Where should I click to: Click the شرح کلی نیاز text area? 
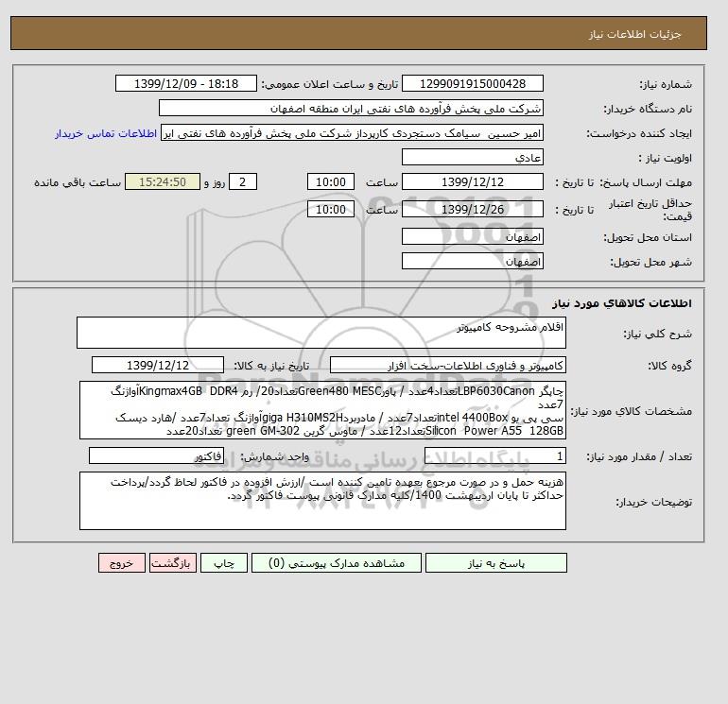click(321, 333)
